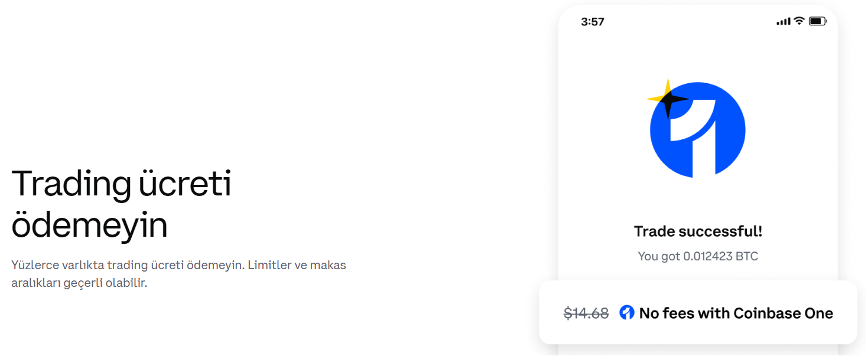Screen dimensions: 868x356
Task: Click the "Trading ücreti" heading line
Action: click(122, 184)
